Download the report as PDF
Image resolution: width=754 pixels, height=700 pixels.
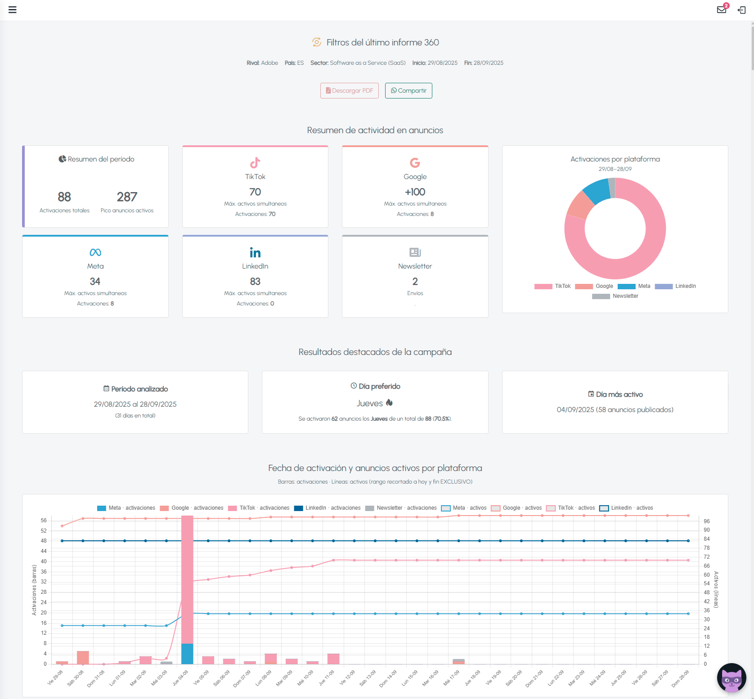click(350, 90)
